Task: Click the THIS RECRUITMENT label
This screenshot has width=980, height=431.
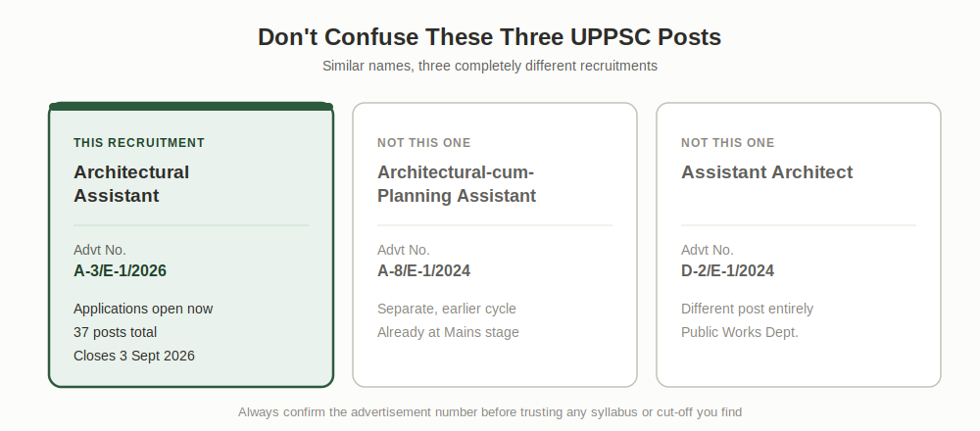Action: (x=139, y=143)
